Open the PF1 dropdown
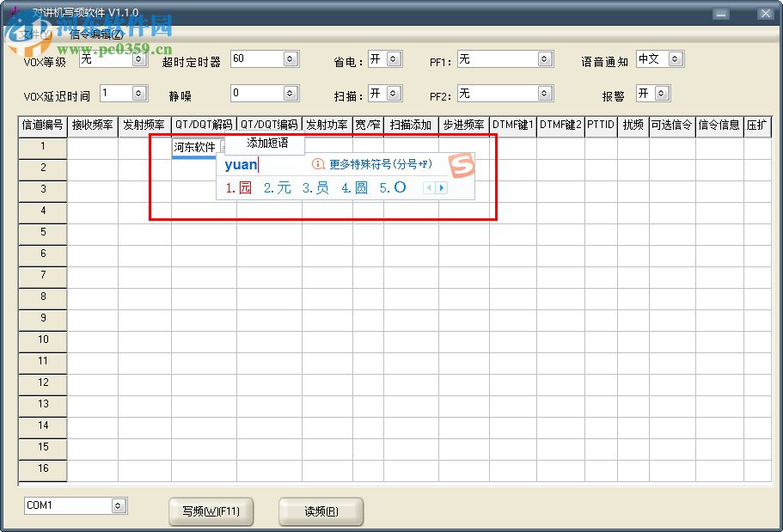This screenshot has width=783, height=532. click(544, 59)
